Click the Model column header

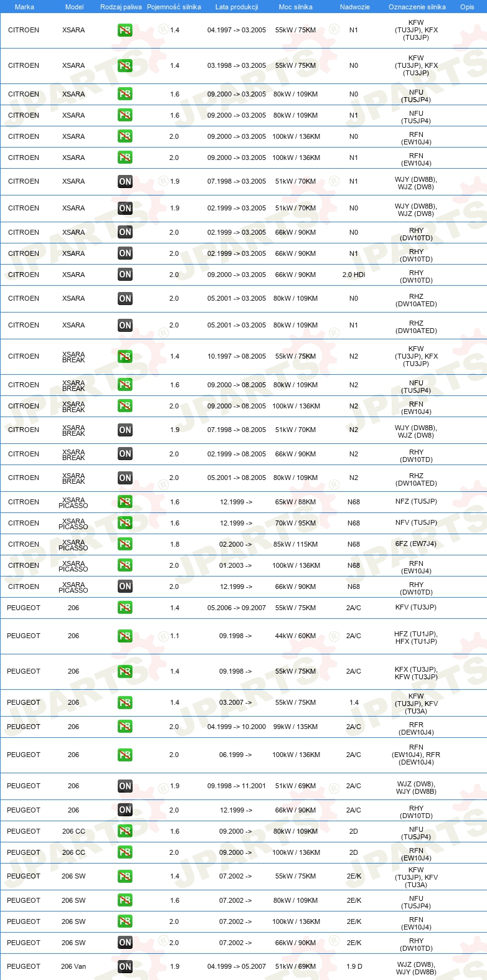tap(74, 7)
